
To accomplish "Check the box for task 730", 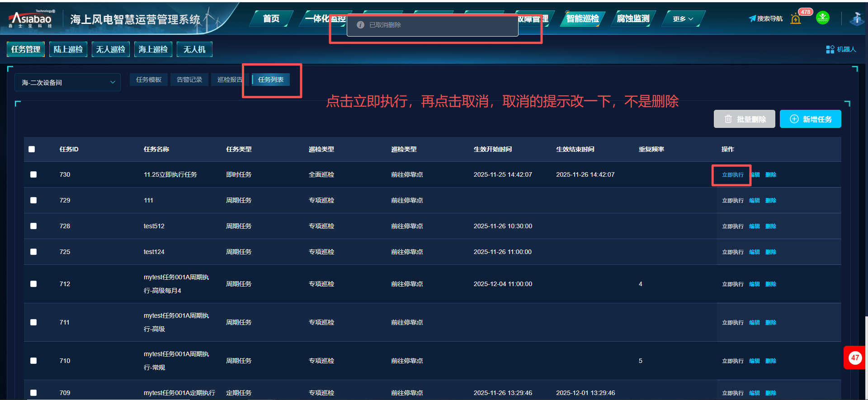I will point(33,174).
